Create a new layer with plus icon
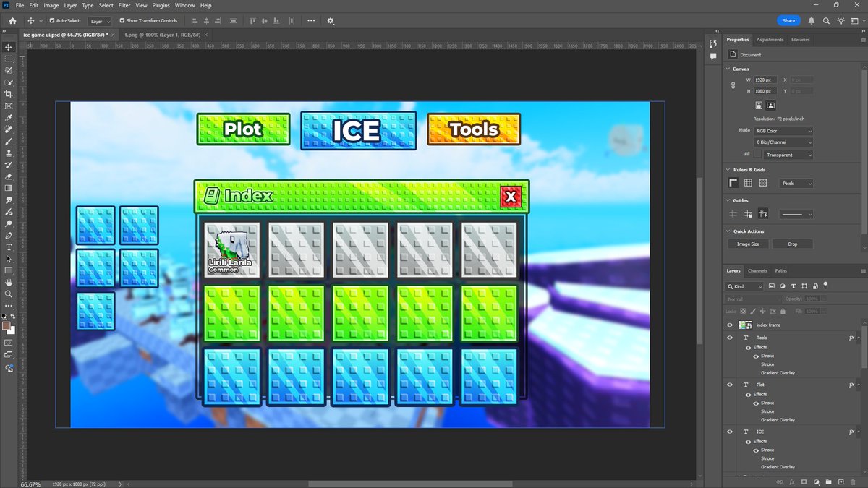The height and width of the screenshot is (488, 868). [x=841, y=481]
